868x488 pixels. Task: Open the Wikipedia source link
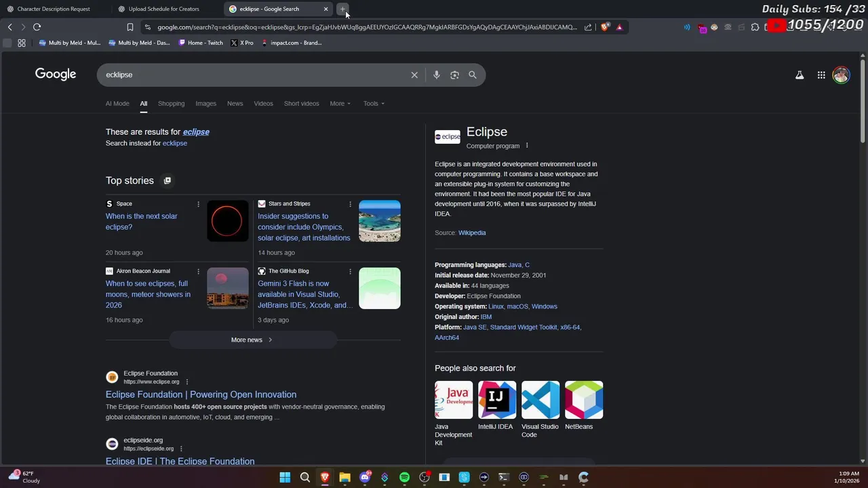[x=472, y=232]
